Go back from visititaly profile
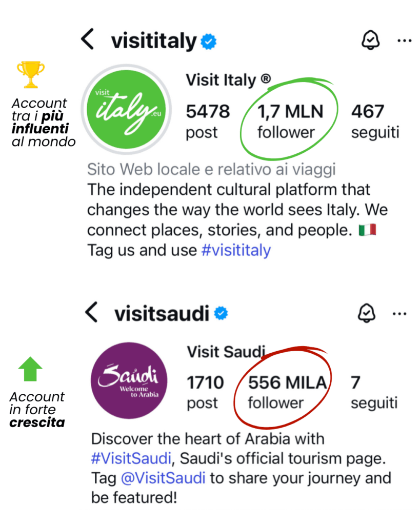This screenshot has width=420, height=525. coord(88,40)
